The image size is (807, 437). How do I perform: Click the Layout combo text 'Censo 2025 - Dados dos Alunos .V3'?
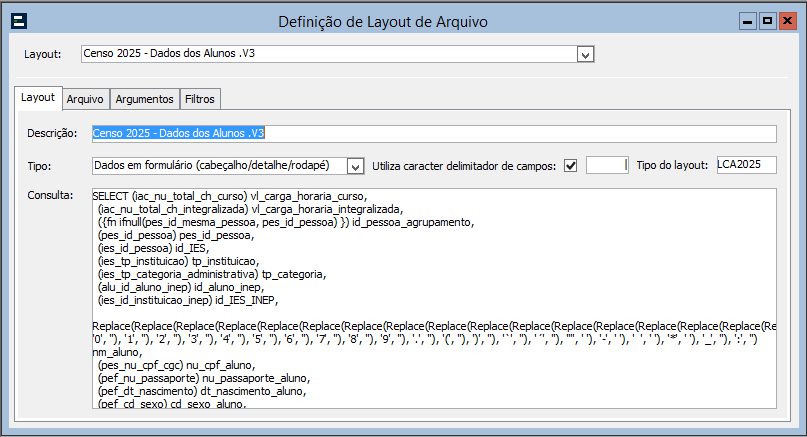(x=169, y=54)
